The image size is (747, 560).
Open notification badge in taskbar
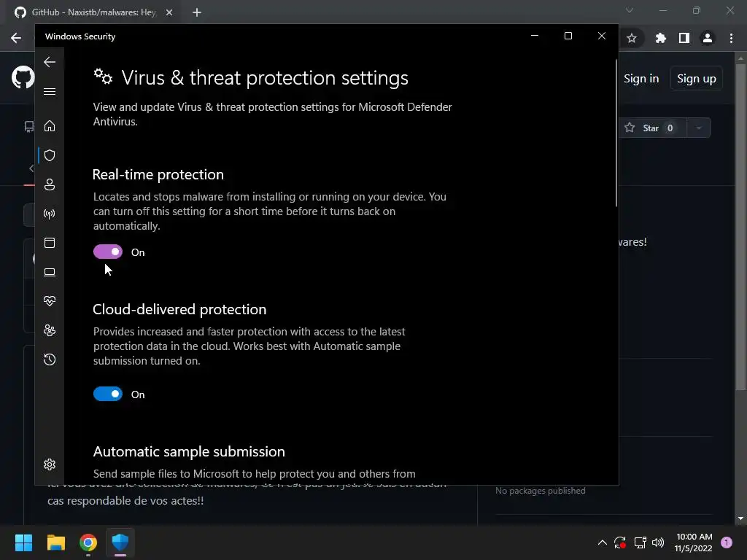click(727, 542)
